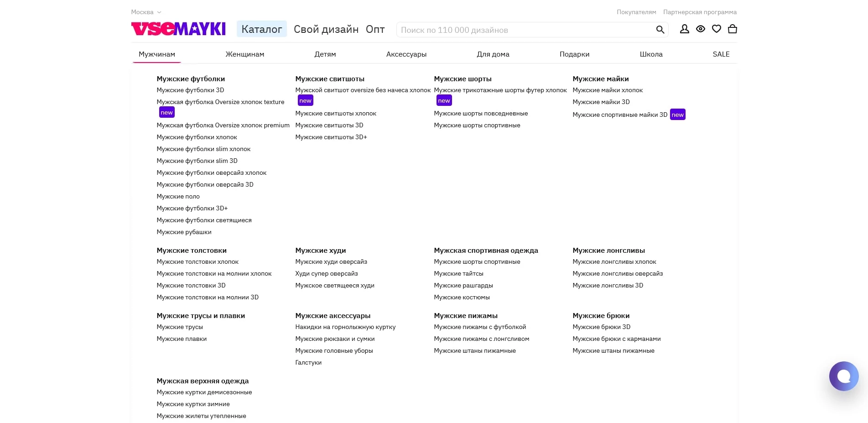Click the search magnifier icon
Screen dimensions: 868x423
coord(660,30)
